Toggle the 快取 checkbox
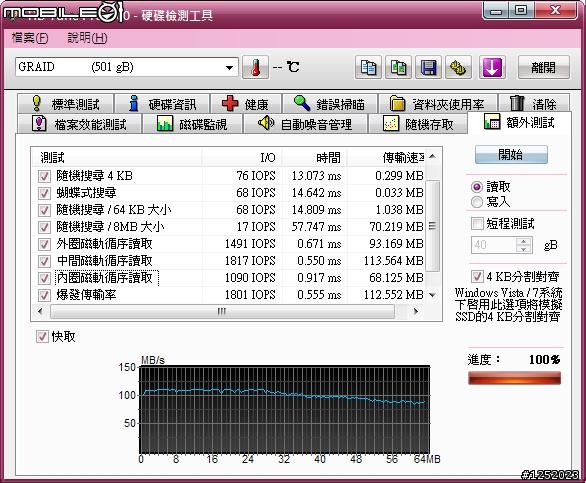 pyautogui.click(x=42, y=336)
